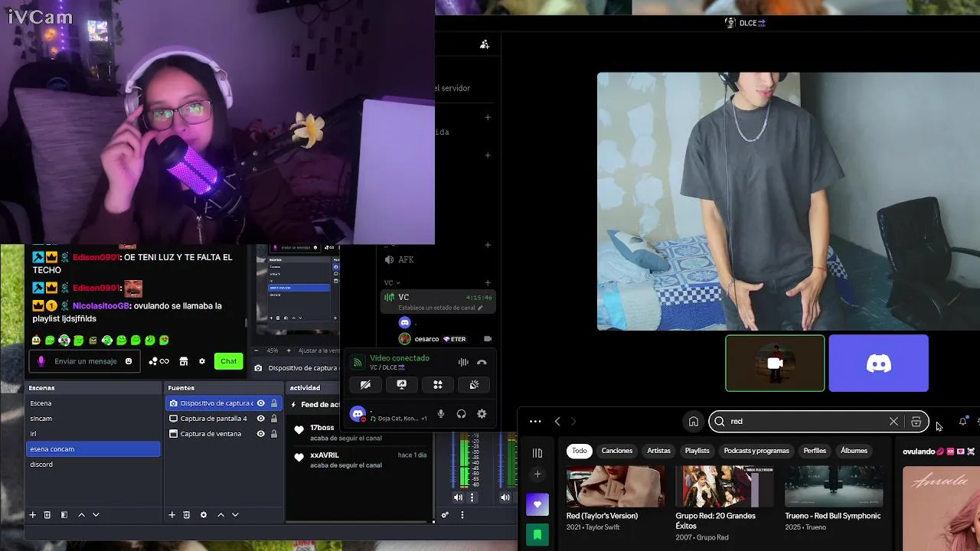Open Red (Taylor's Version) album result

616,498
